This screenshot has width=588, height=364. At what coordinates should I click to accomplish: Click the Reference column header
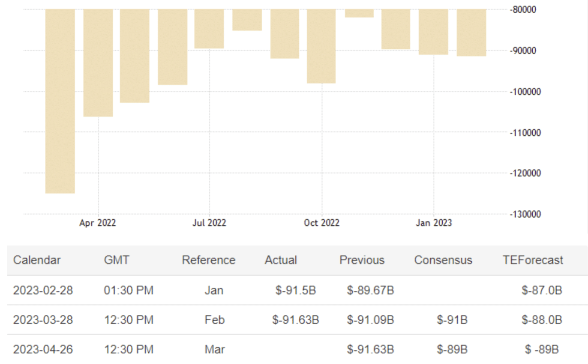208,260
